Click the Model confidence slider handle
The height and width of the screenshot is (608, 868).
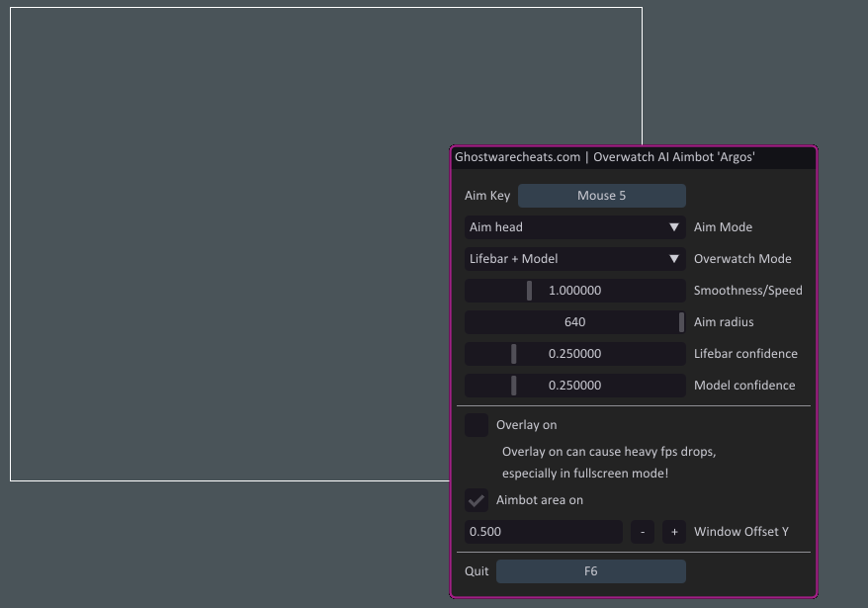pyautogui.click(x=513, y=386)
